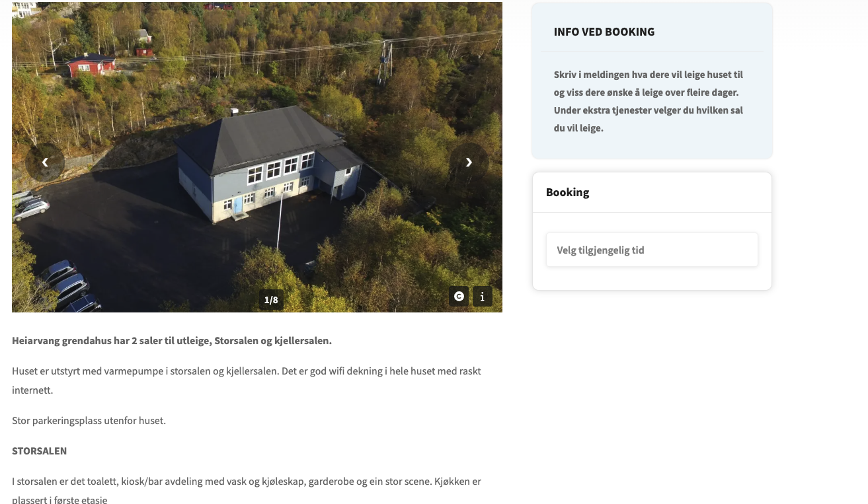Advance to the next gallery image
Image resolution: width=868 pixels, height=504 pixels.
pyautogui.click(x=469, y=162)
